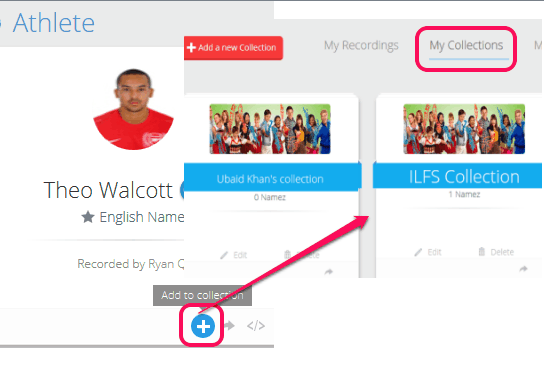The height and width of the screenshot is (367, 544).
Task: Click the star icon beside English Name
Action: (88, 217)
